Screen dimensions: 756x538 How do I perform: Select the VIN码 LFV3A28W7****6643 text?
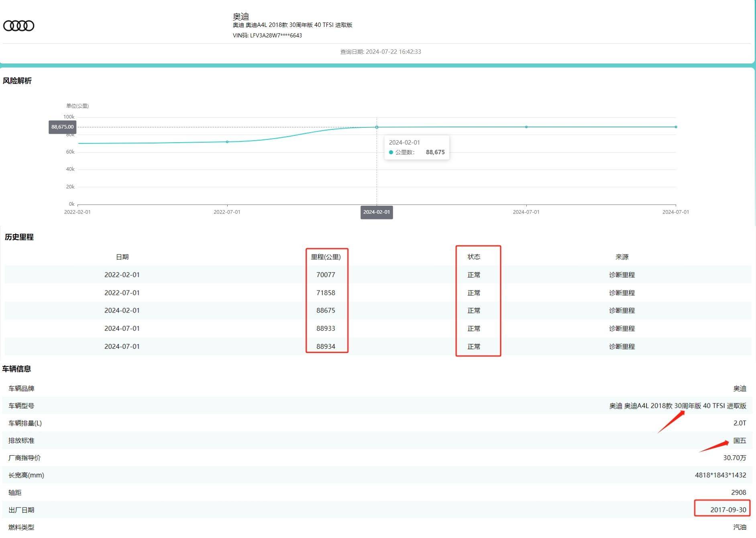click(x=267, y=35)
